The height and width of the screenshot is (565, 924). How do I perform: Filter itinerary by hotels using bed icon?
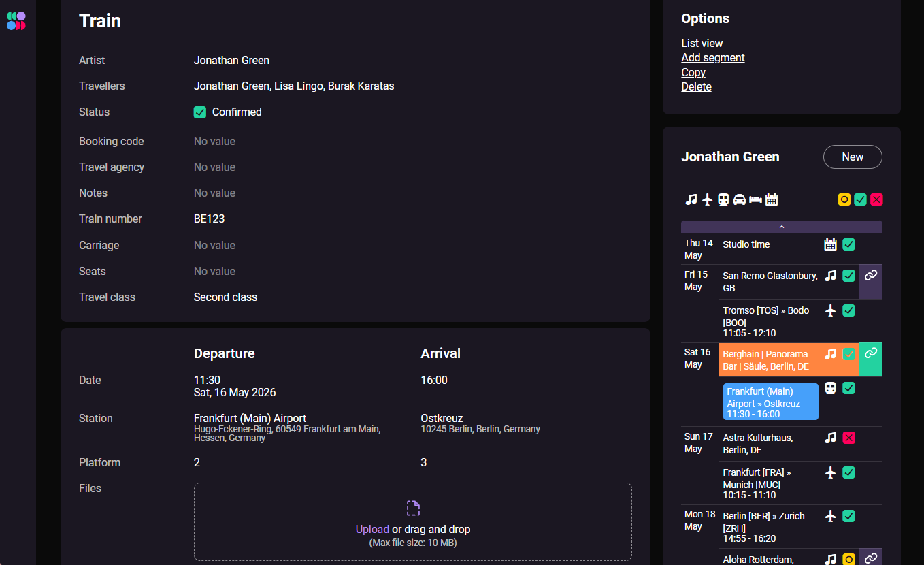755,199
